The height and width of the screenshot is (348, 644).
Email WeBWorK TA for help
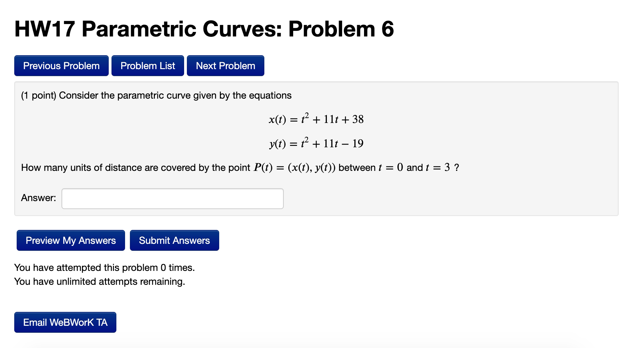coord(65,322)
